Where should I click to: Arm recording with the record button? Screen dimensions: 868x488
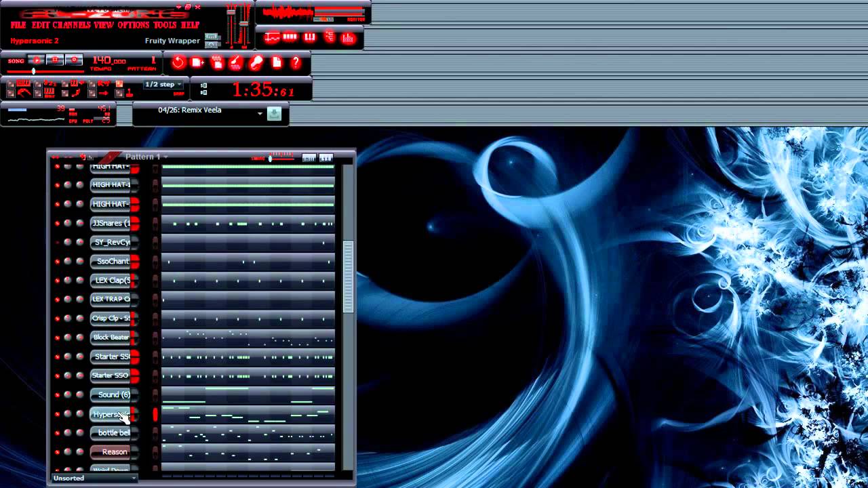(74, 61)
